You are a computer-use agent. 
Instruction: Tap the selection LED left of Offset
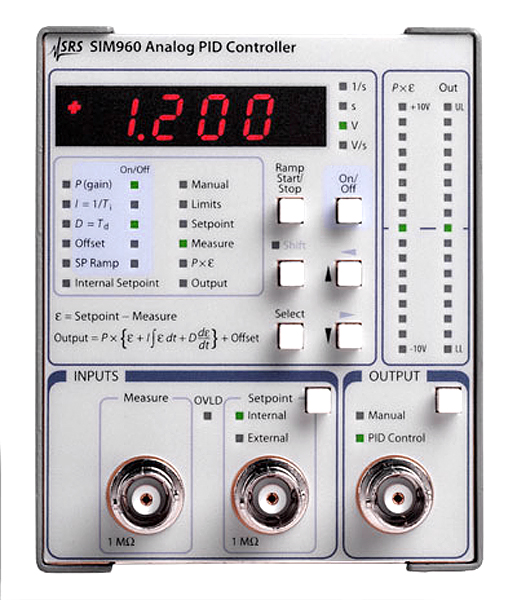tap(66, 243)
